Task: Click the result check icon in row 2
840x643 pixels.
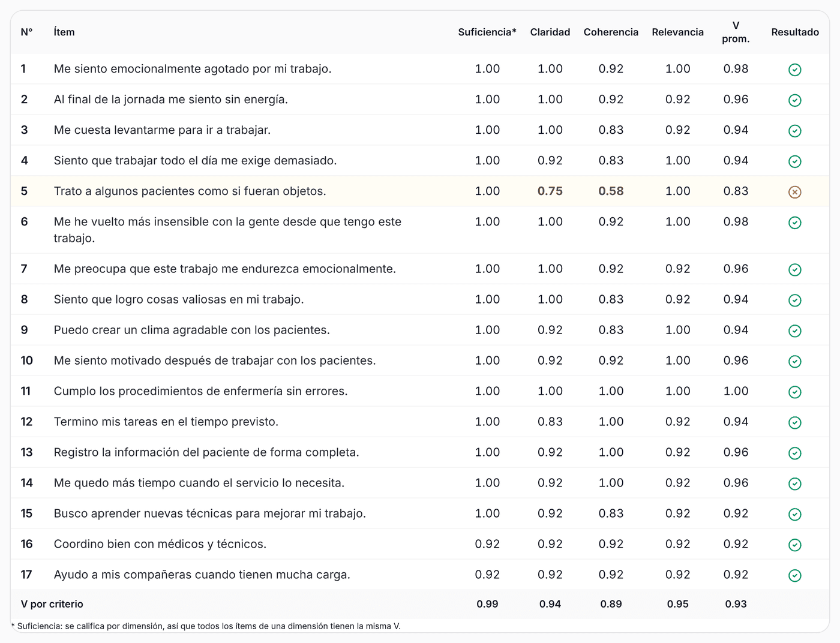Action: coord(794,100)
